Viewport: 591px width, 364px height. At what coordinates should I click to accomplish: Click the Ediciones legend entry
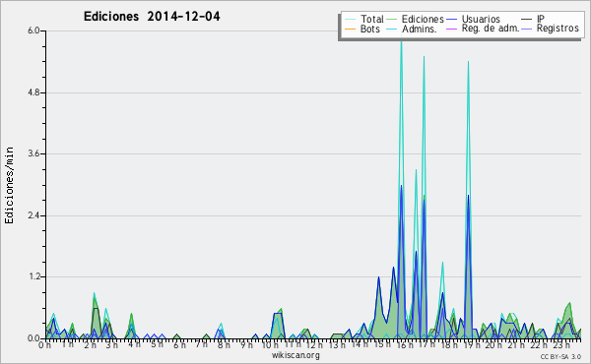(x=415, y=19)
